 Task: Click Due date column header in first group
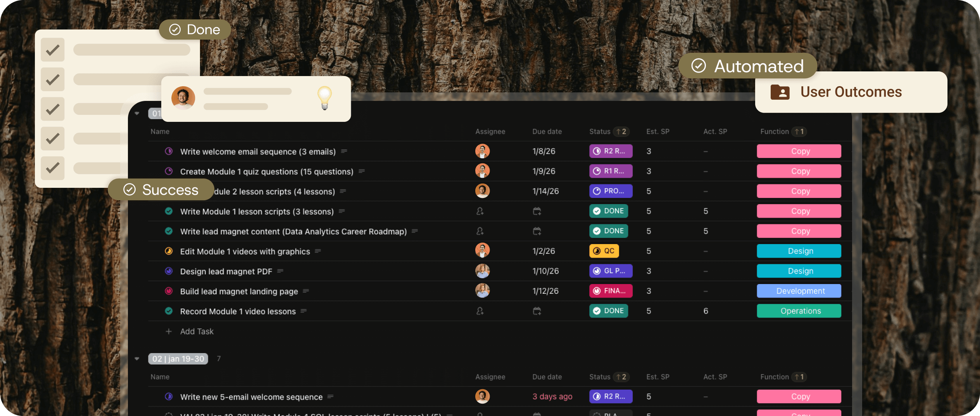coord(547,132)
